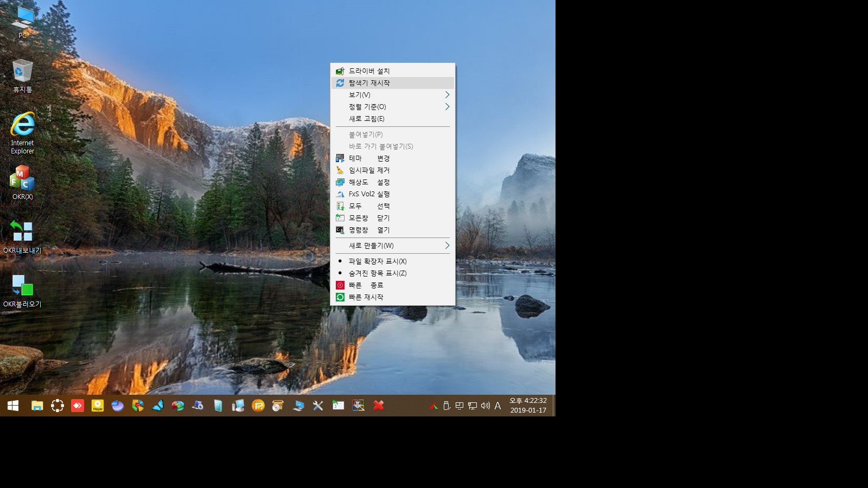
Task: Click the USB safely remove tray icon
Action: (446, 406)
